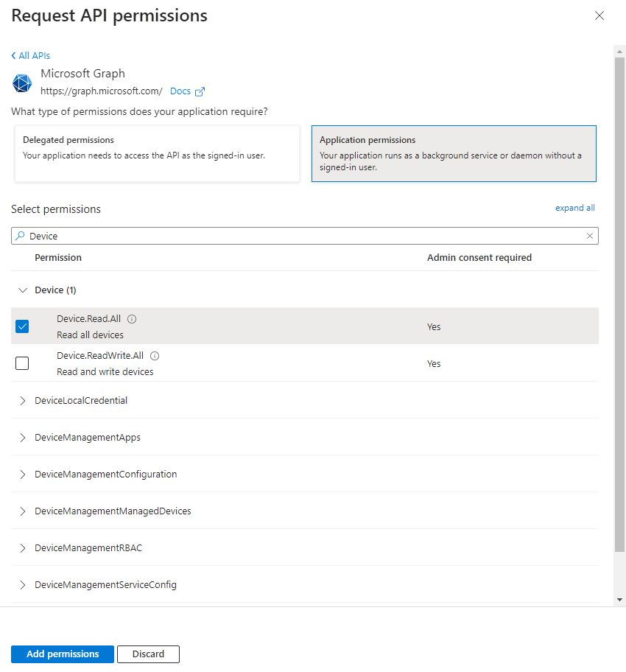Expand the DeviceManagementApps group
Viewport: 626px width, 672px height.
click(x=22, y=438)
